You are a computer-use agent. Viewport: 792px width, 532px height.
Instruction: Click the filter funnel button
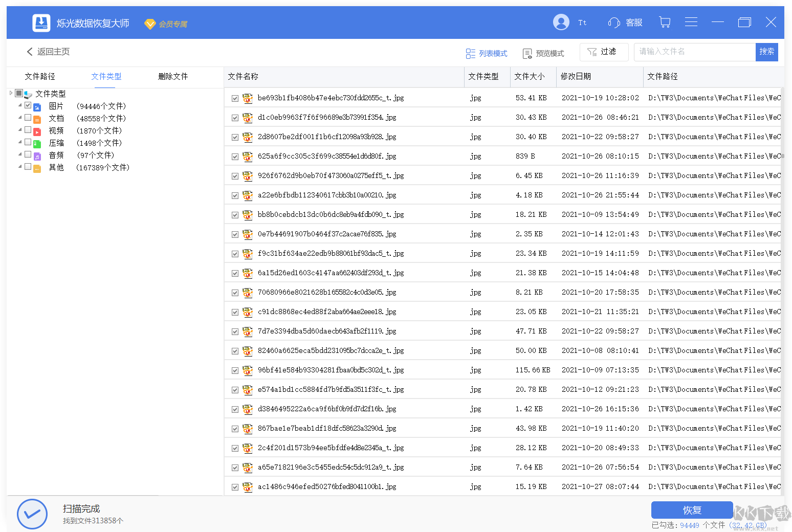coord(604,52)
